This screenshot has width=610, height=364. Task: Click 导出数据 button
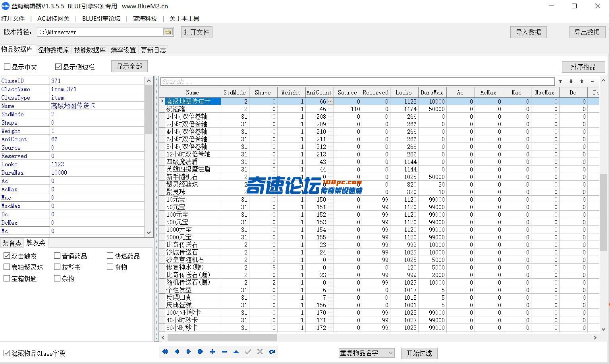[x=587, y=32]
